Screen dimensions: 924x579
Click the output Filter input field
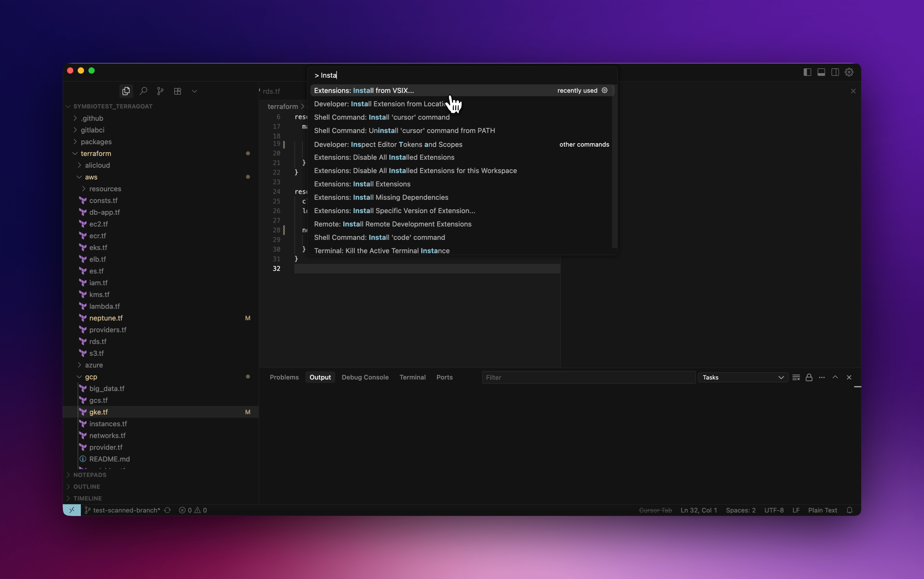(589, 378)
